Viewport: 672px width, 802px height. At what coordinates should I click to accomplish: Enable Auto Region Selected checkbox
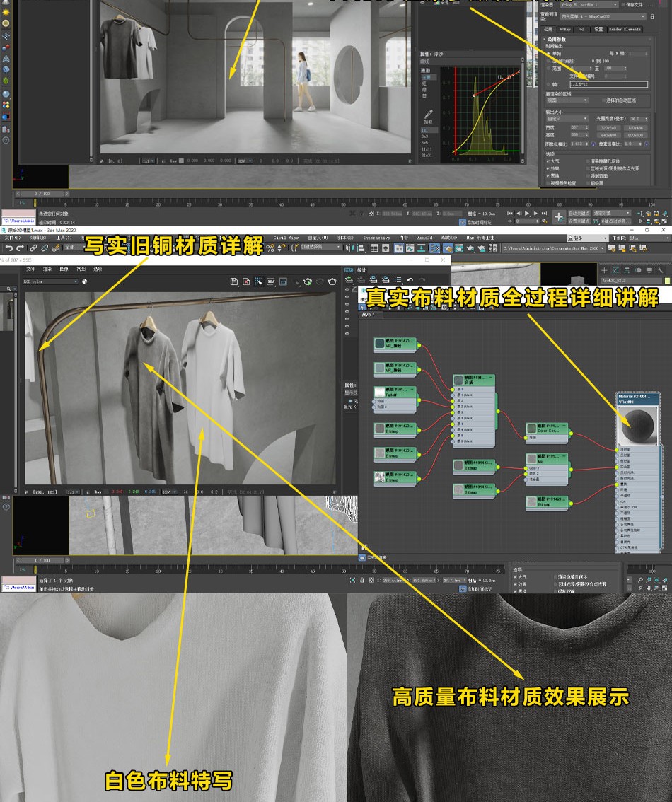click(x=603, y=100)
